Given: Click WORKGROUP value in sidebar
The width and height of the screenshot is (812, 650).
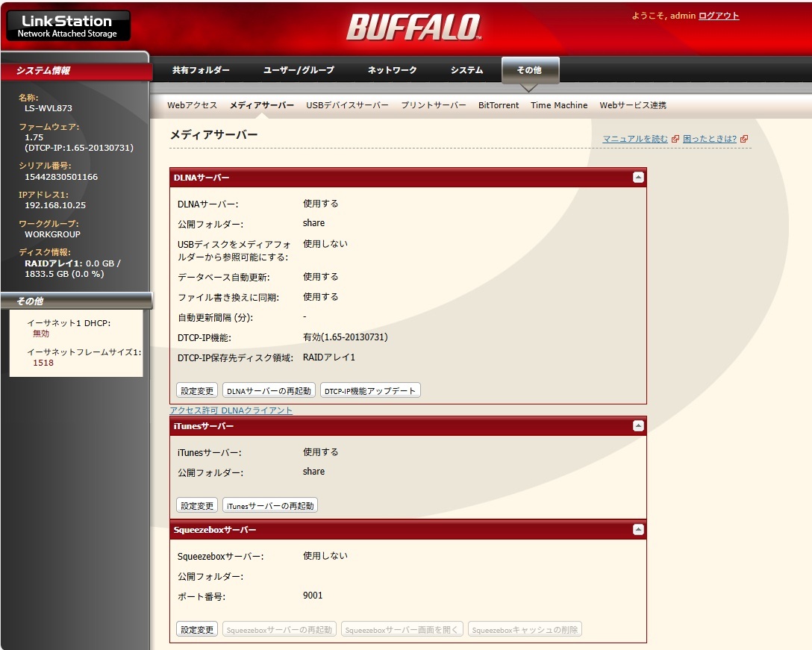Looking at the screenshot, I should click(52, 234).
